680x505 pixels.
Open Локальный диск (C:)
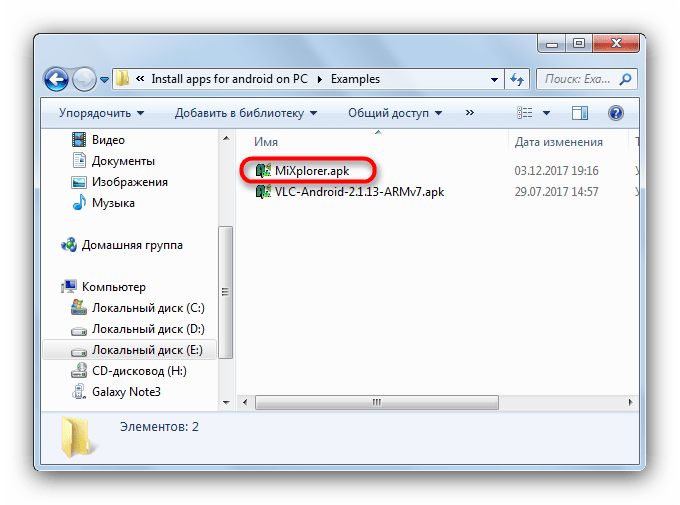click(148, 308)
